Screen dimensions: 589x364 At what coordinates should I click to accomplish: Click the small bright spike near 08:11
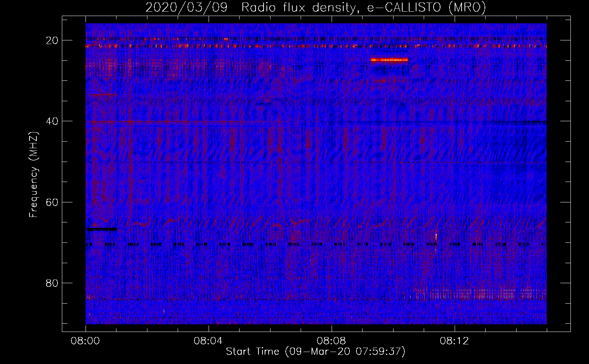(436, 235)
